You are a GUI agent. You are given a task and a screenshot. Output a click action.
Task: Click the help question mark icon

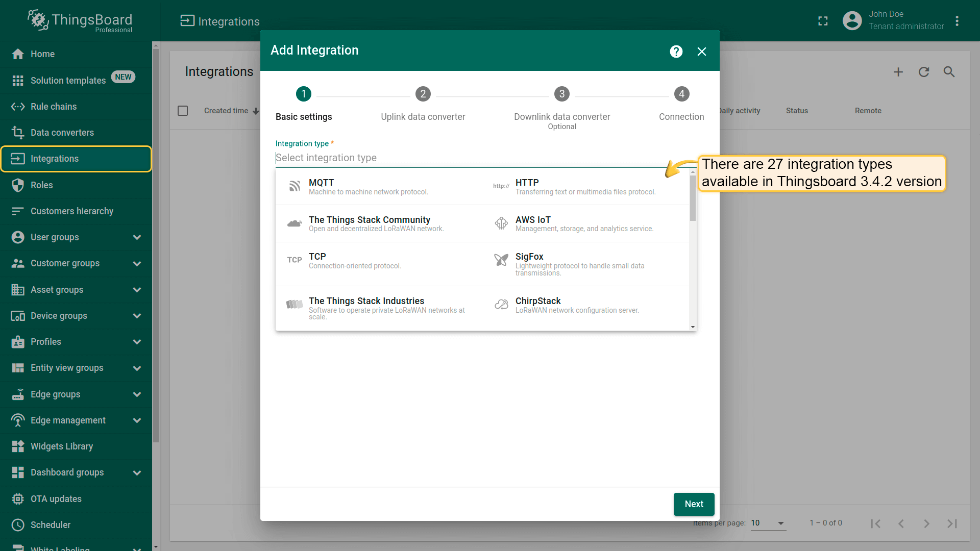(x=676, y=52)
